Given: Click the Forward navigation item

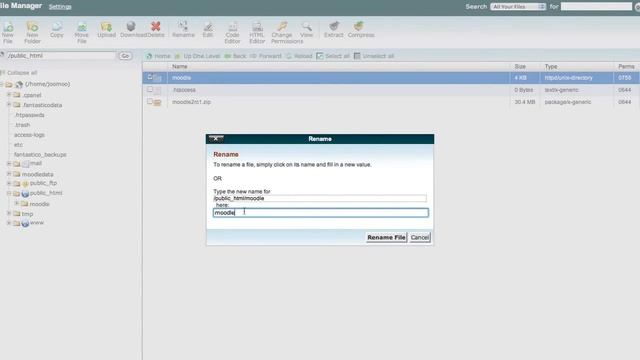Looking at the screenshot, I should pyautogui.click(x=266, y=56).
